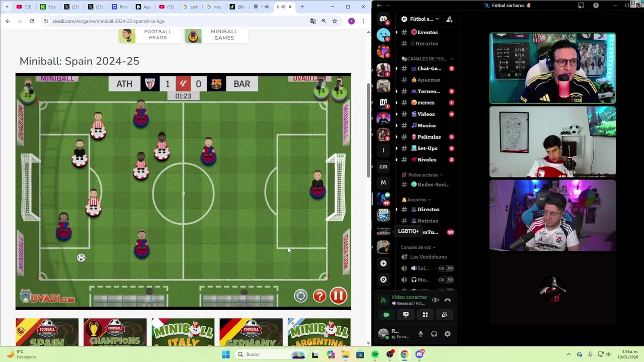Screen dimensions: 644x362
Task: Click the invite people icon in Discord
Action: pos(449,19)
